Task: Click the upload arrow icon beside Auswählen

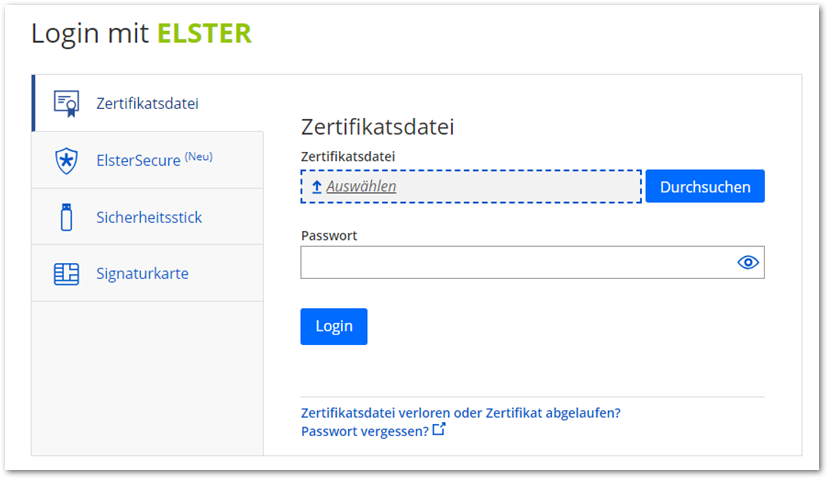Action: point(316,187)
